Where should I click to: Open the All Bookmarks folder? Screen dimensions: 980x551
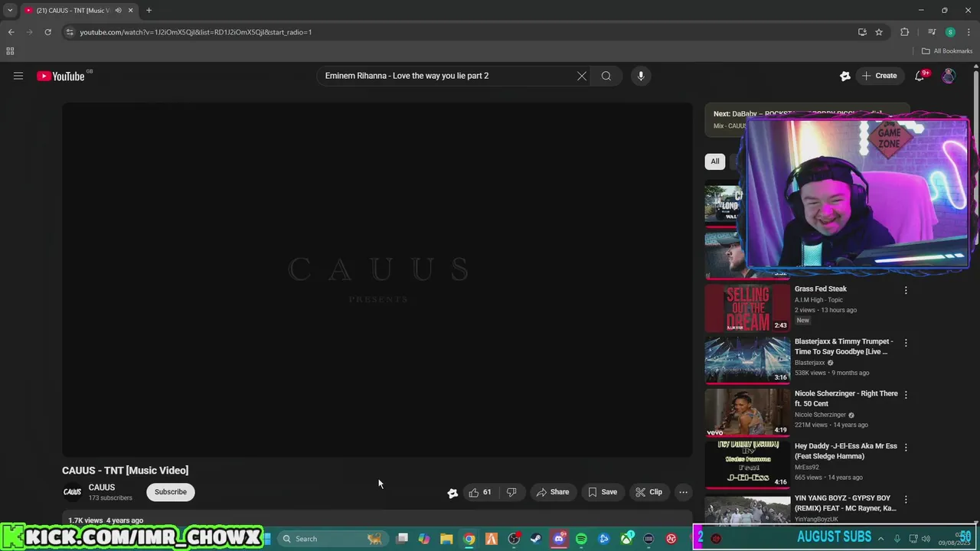pyautogui.click(x=947, y=51)
